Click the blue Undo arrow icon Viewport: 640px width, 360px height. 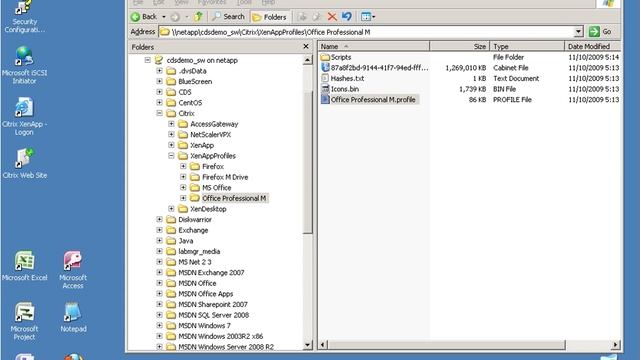(347, 17)
